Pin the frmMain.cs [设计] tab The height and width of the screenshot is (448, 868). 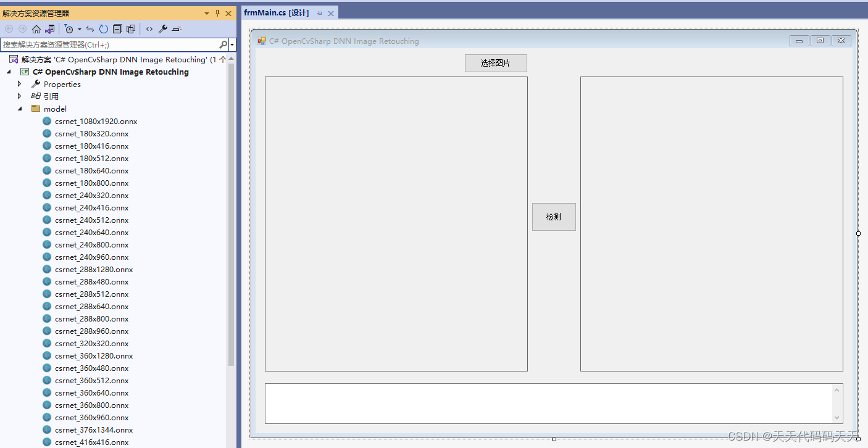click(x=320, y=14)
